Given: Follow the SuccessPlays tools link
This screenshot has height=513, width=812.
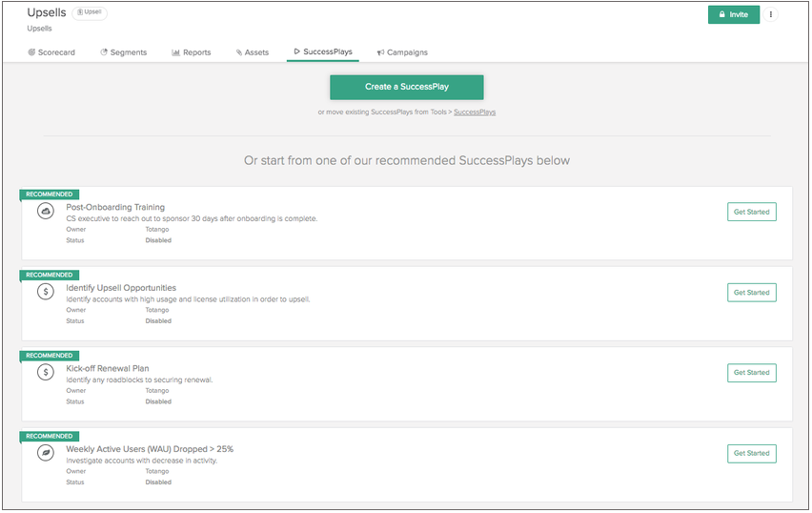Looking at the screenshot, I should pyautogui.click(x=475, y=113).
